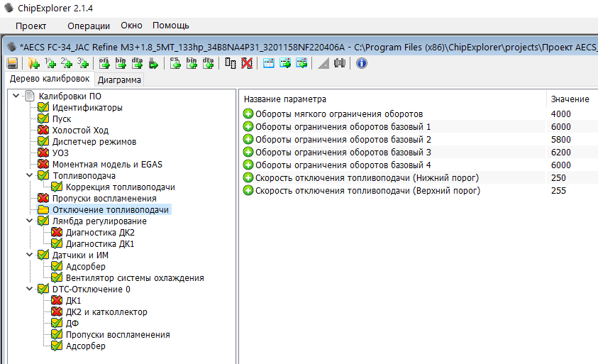Viewport: 598px width, 364px height.
Task: Click the binoculars search toolbar icon
Action: [339, 63]
